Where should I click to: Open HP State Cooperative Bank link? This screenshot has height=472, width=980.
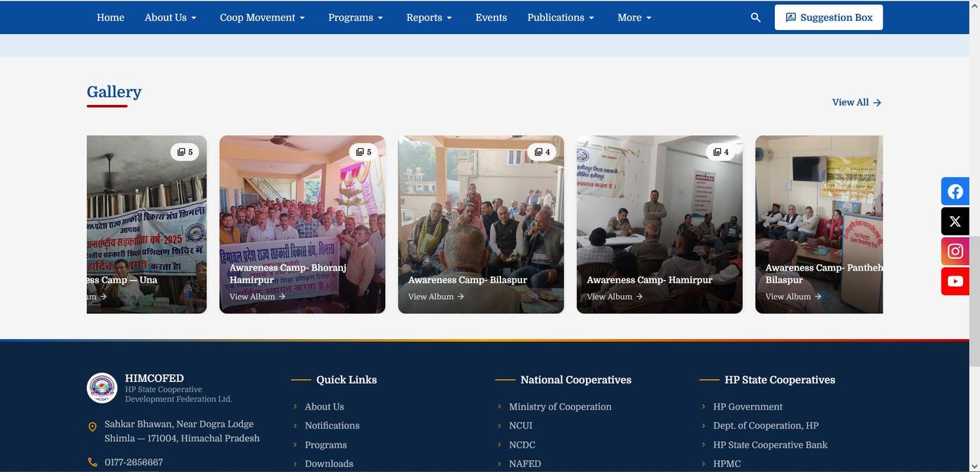[770, 445]
